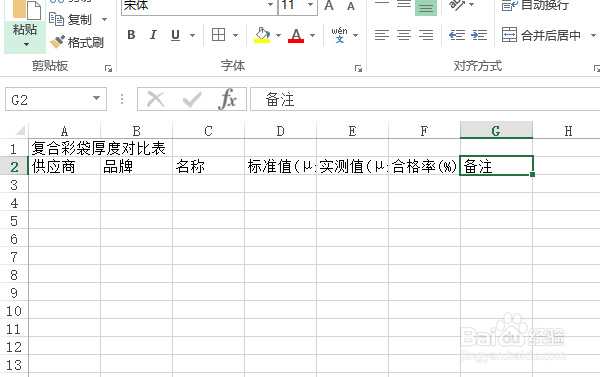Expand the Copy (复制) dropdown arrow
Viewport: 600px width, 377px height.
pos(104,19)
